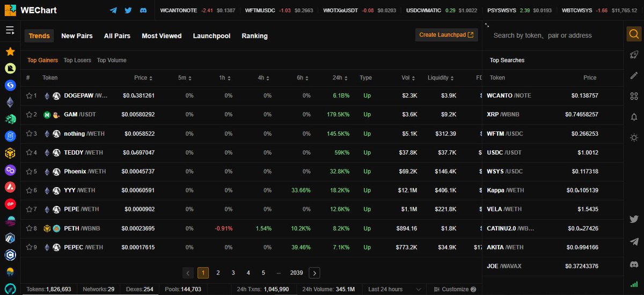Favorite GAM/USDT row with its star

pos(29,115)
